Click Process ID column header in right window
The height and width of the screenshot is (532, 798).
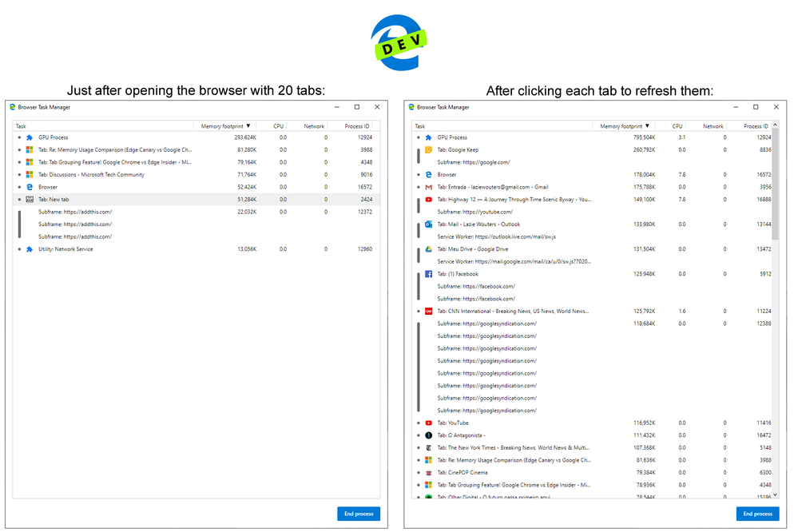click(749, 125)
